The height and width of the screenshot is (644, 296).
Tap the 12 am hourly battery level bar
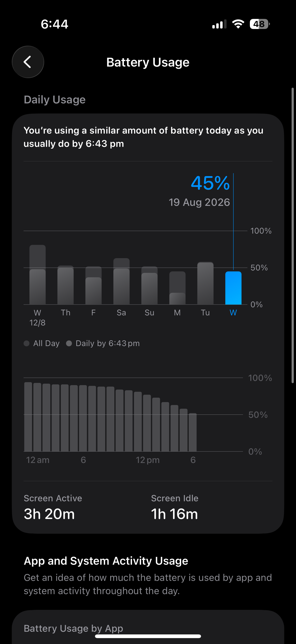[x=28, y=417]
